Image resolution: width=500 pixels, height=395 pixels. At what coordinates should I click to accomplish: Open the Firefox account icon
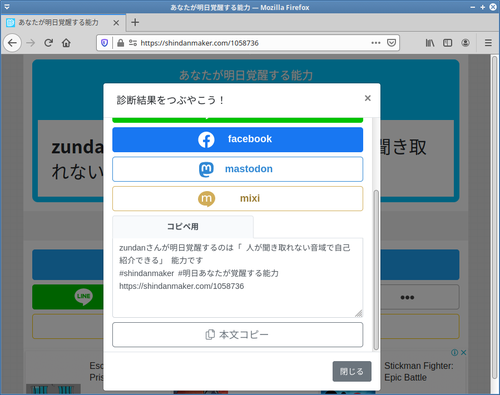click(x=465, y=43)
